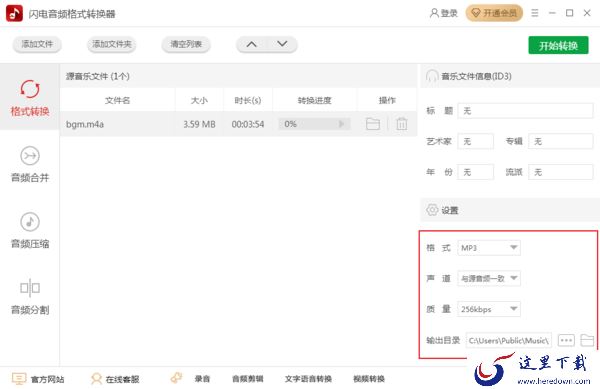
Task: Open the 文字语音转换 tool
Action: point(308,379)
